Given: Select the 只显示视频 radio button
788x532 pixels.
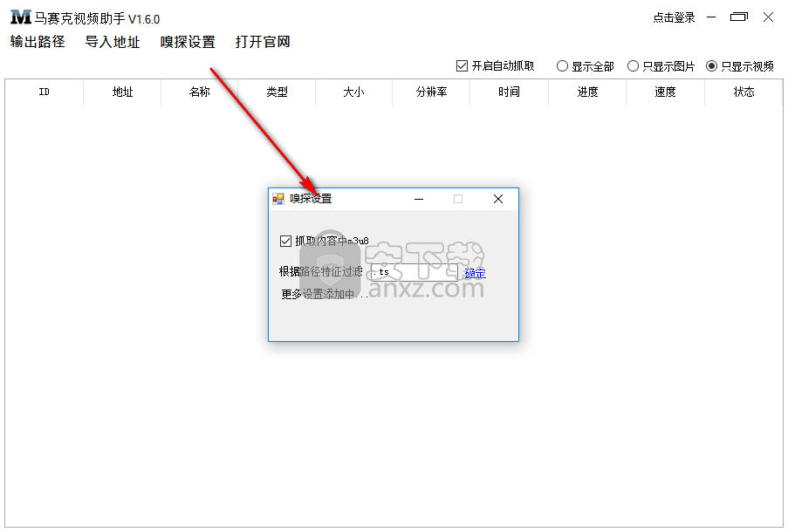Looking at the screenshot, I should (711, 66).
